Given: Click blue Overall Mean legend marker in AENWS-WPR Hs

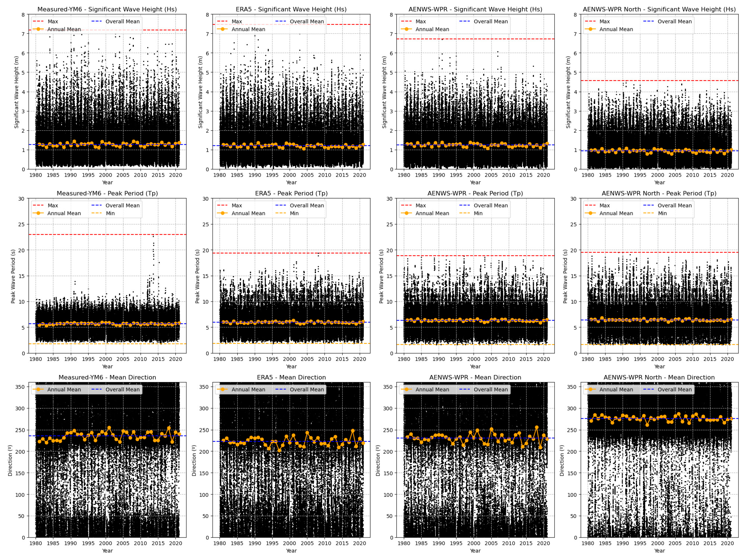Looking at the screenshot, I should pyautogui.click(x=465, y=21).
